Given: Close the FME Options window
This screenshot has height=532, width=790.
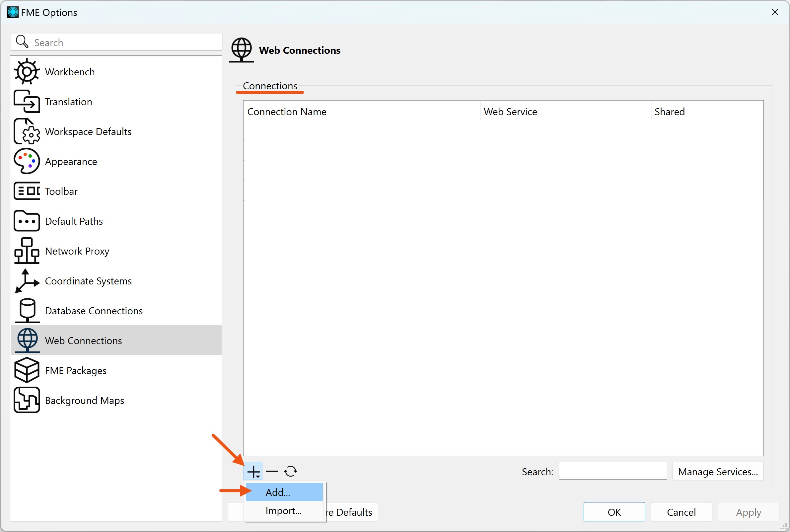Looking at the screenshot, I should 775,12.
